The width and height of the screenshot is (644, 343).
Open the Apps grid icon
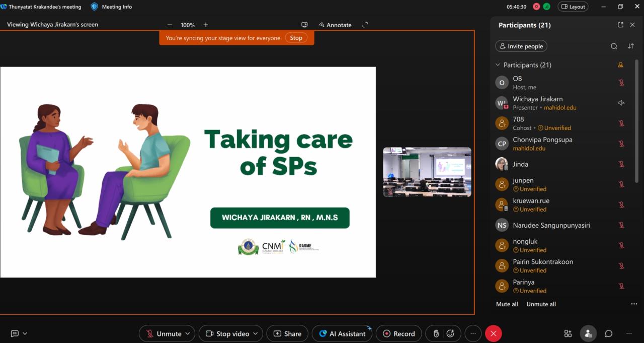point(568,333)
